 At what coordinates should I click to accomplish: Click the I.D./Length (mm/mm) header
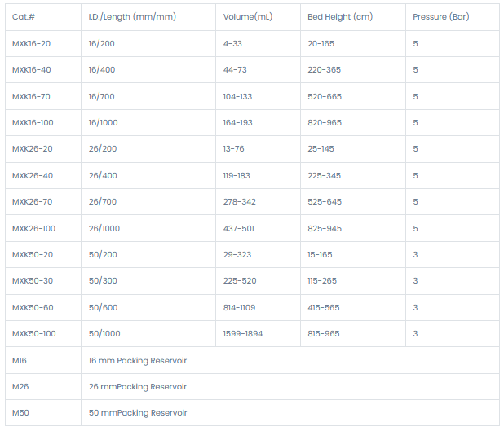[x=131, y=16]
